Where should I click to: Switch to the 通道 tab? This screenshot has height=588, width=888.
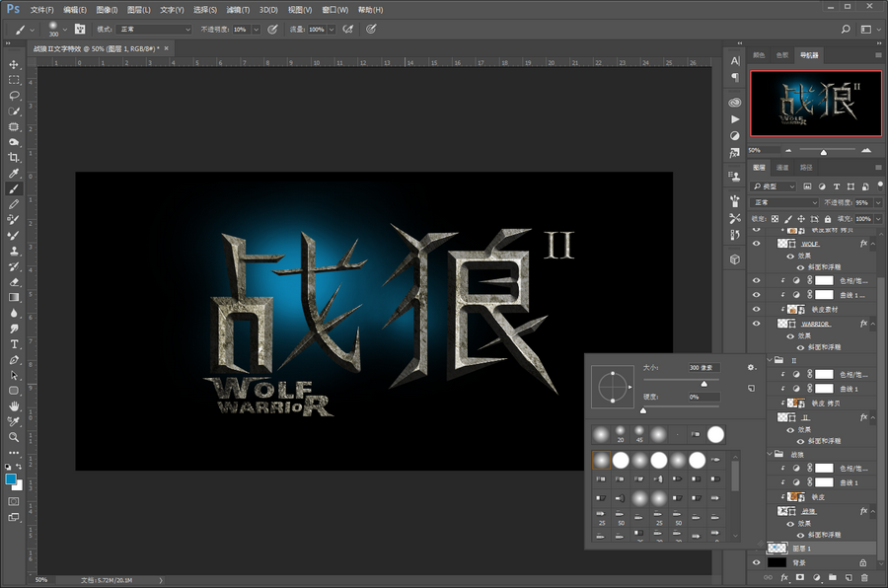[x=782, y=168]
